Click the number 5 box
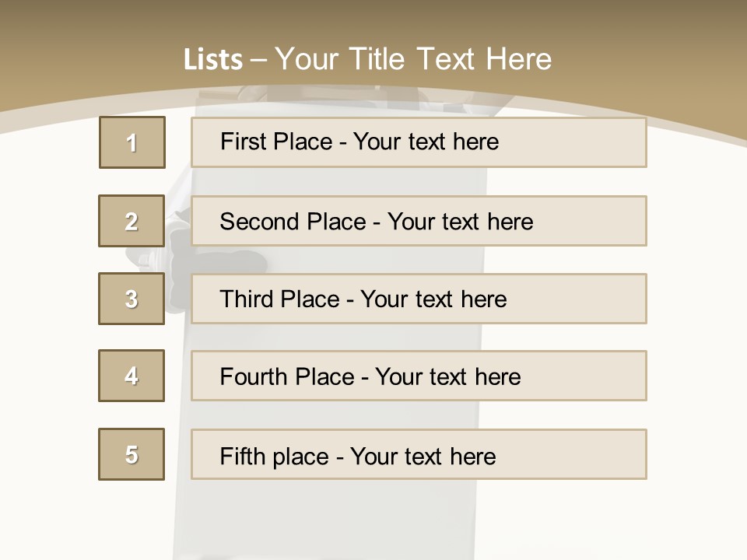This screenshot has height=560, width=747. [x=132, y=454]
